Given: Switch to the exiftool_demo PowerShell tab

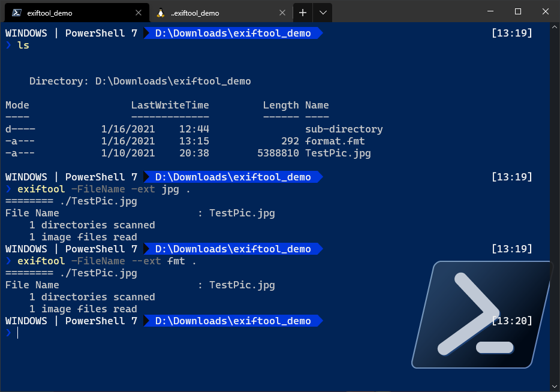Looking at the screenshot, I should [77, 13].
